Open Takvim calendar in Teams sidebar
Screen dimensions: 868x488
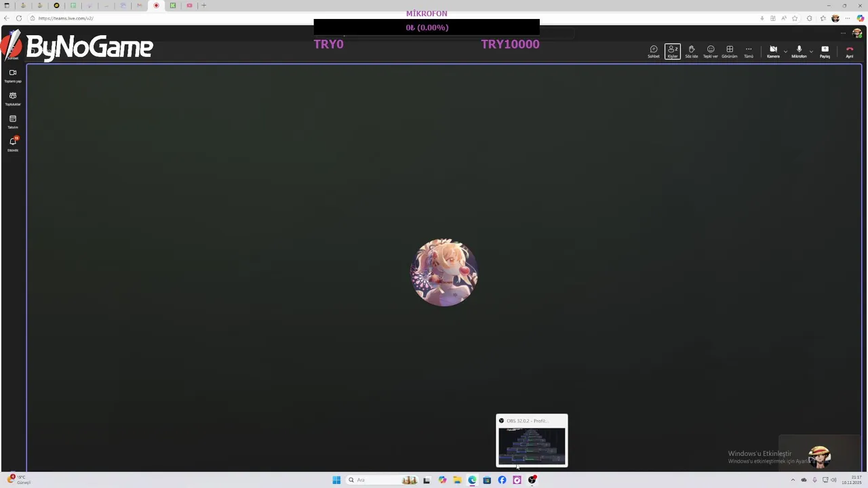click(x=13, y=122)
